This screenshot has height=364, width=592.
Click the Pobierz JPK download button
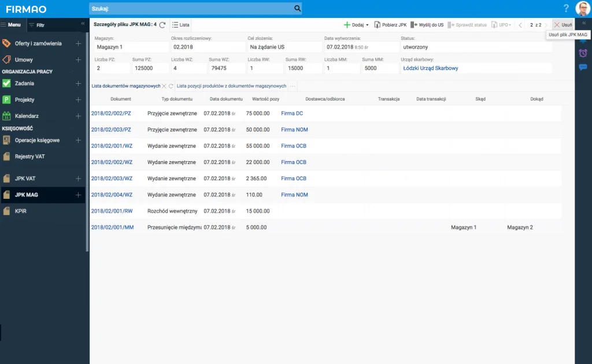(x=390, y=25)
